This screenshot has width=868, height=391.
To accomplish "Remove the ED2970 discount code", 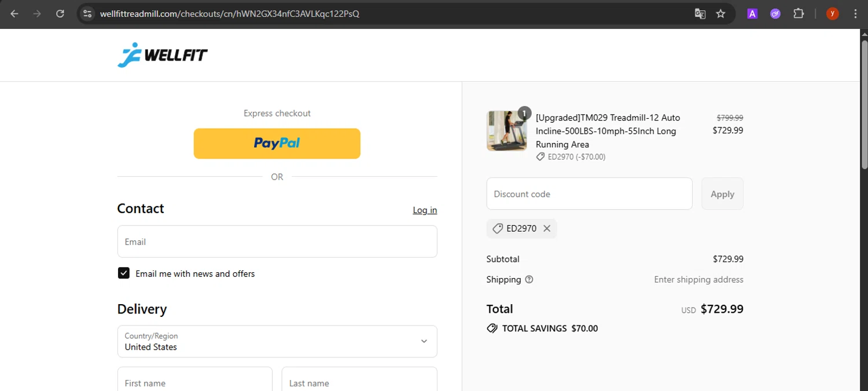I will (547, 228).
